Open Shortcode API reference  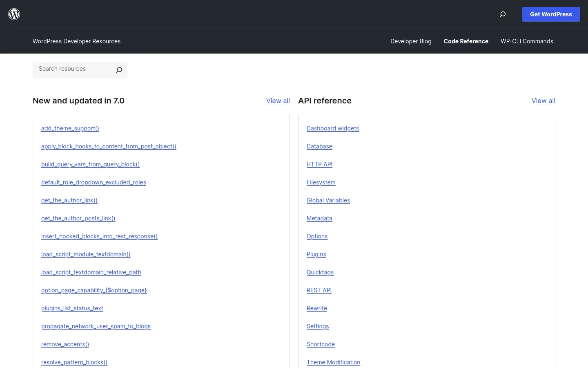pyautogui.click(x=321, y=344)
